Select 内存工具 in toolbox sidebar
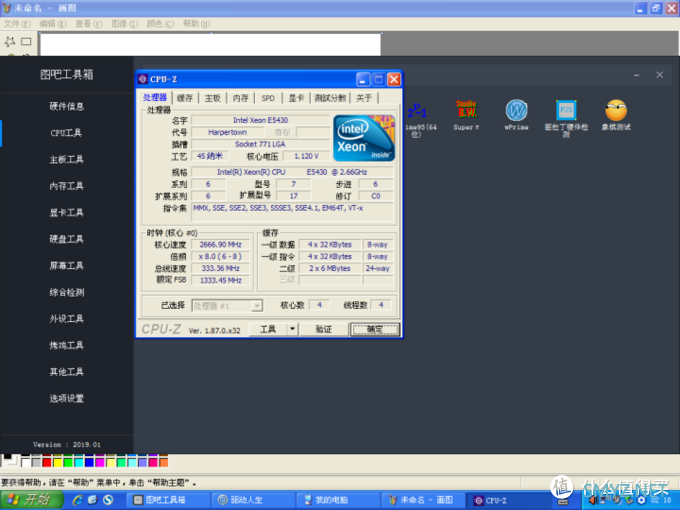680x510 pixels. point(66,186)
